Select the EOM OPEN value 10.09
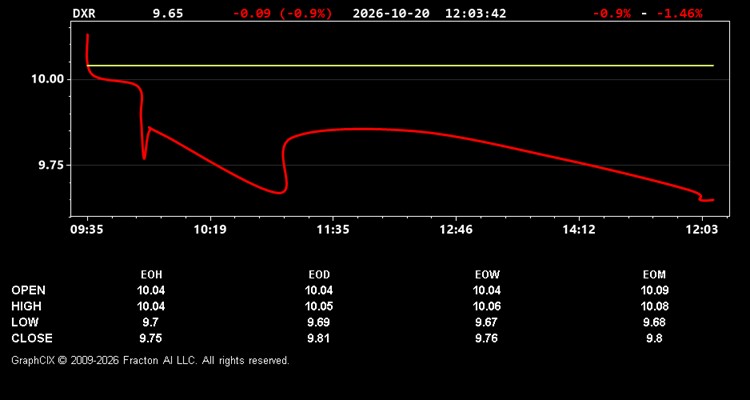750x400 pixels. click(x=654, y=290)
